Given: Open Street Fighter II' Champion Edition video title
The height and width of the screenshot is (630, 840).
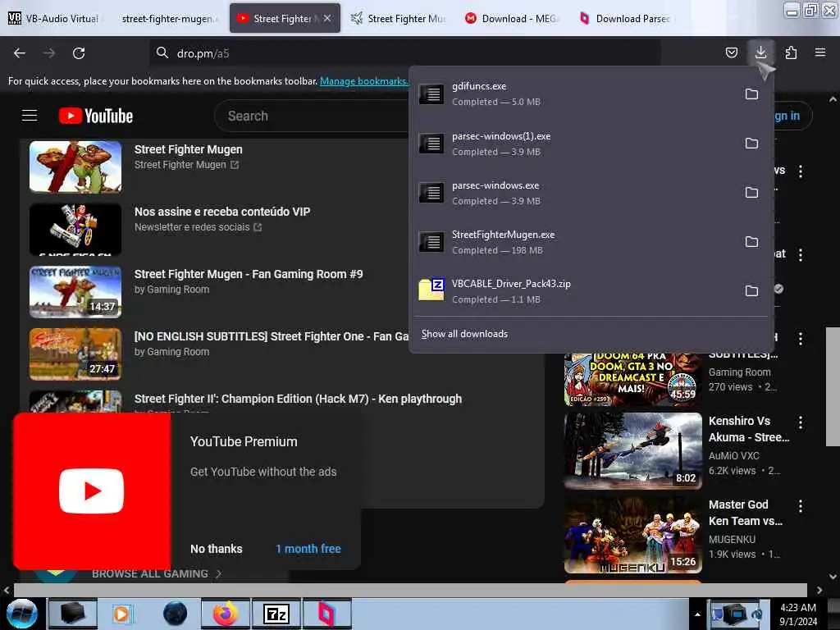Looking at the screenshot, I should [298, 399].
